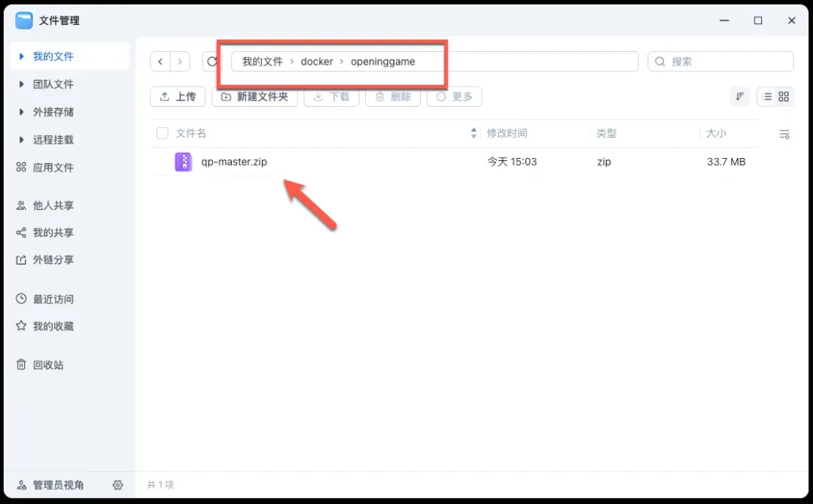Click the docker breadcrumb in the path

316,62
